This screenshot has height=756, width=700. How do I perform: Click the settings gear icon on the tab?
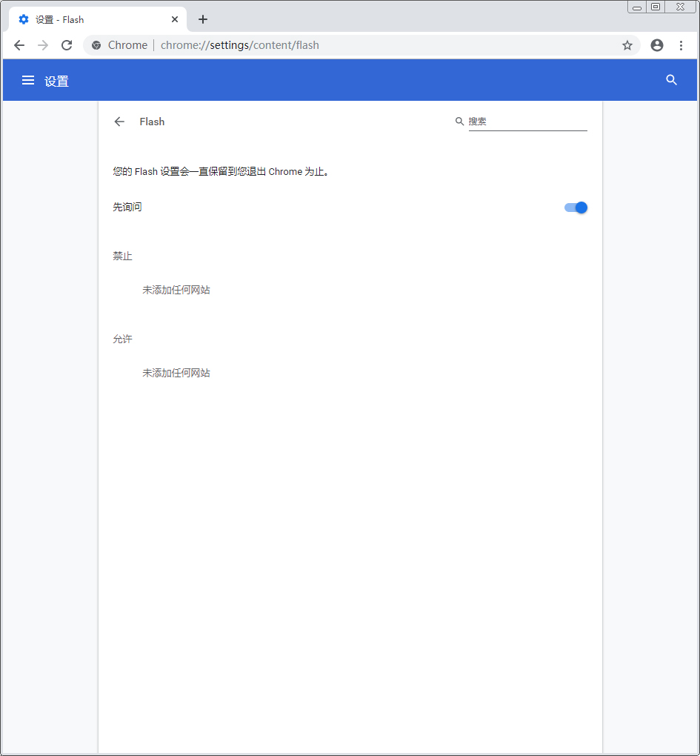click(x=24, y=19)
